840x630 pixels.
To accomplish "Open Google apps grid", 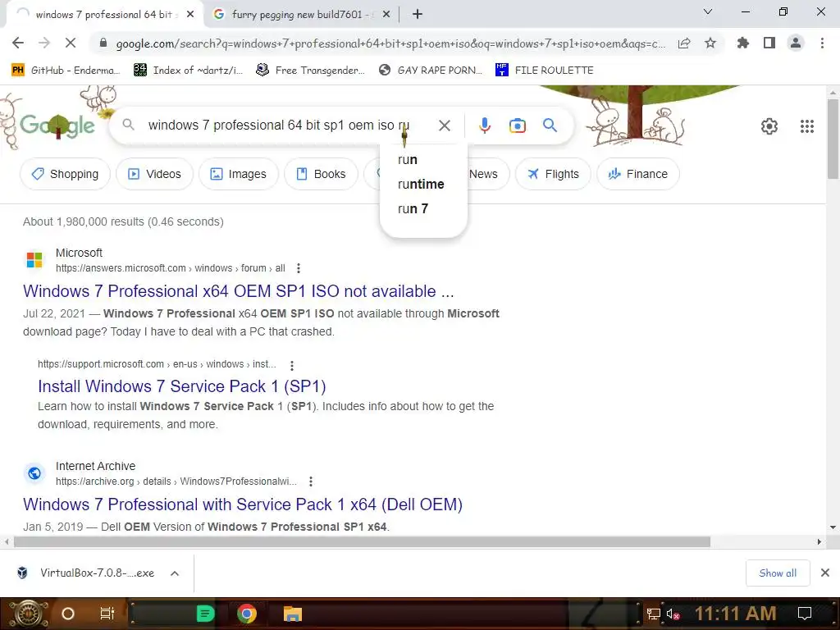I will [807, 126].
